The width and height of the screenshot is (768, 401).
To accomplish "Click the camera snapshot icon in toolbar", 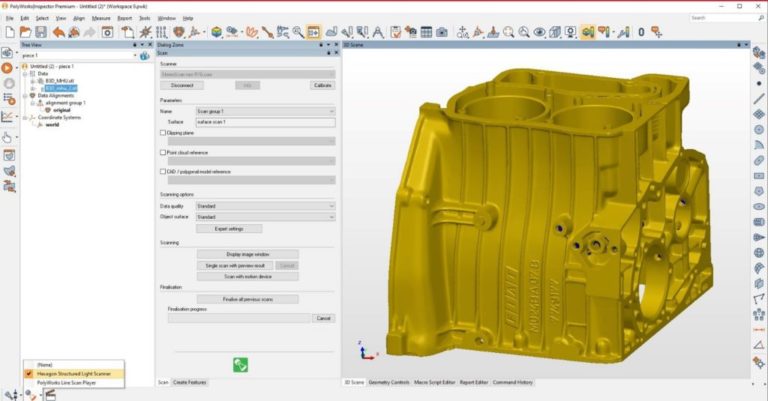I will pyautogui.click(x=442, y=32).
